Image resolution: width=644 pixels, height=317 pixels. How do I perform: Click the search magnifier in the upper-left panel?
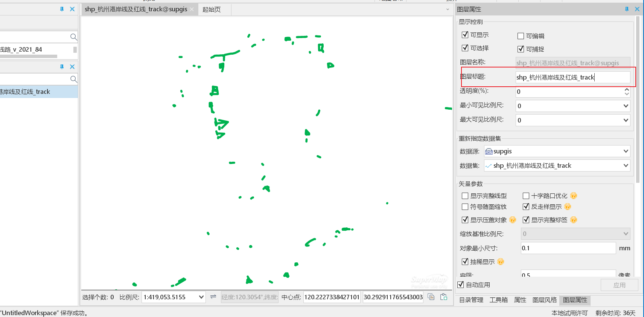[73, 37]
